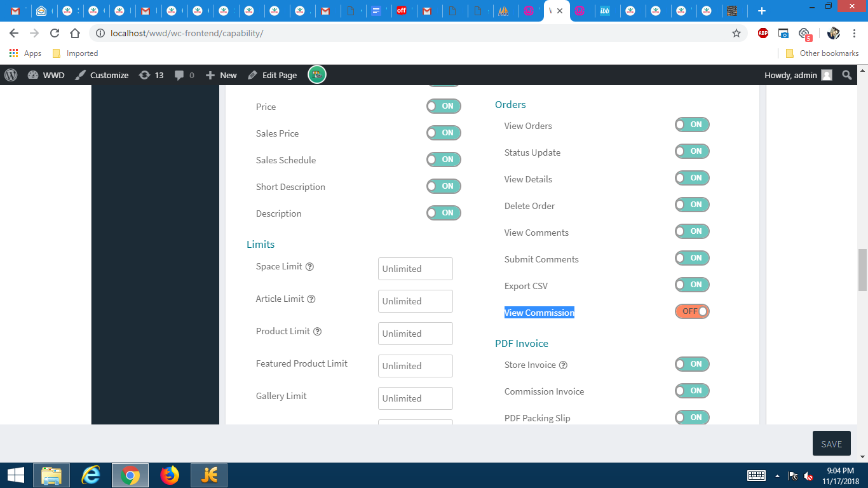This screenshot has height=488, width=868.
Task: Click the localhost address bar URL
Action: click(x=187, y=33)
